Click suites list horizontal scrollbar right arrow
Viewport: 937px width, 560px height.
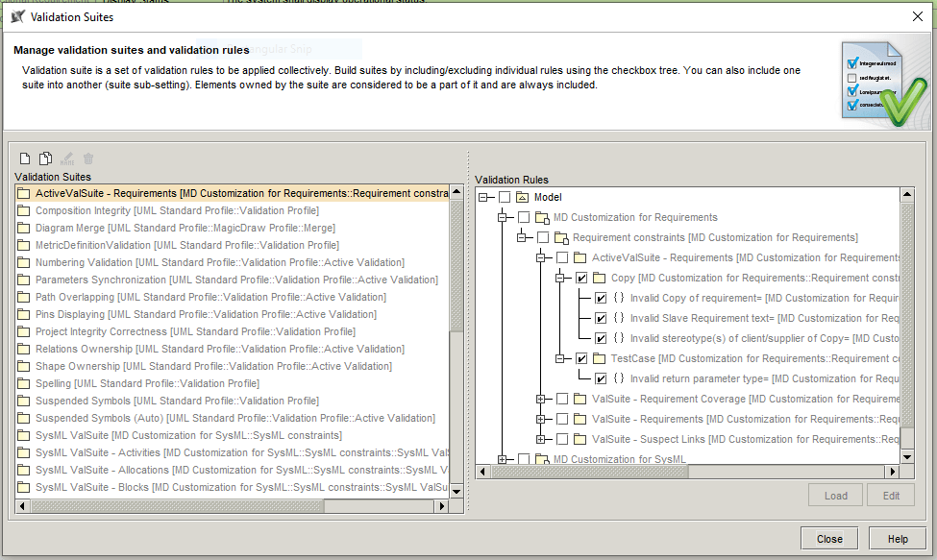pyautogui.click(x=442, y=506)
